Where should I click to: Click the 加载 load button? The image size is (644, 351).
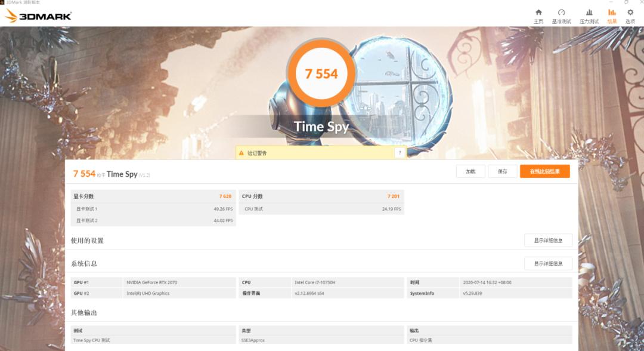(x=470, y=171)
